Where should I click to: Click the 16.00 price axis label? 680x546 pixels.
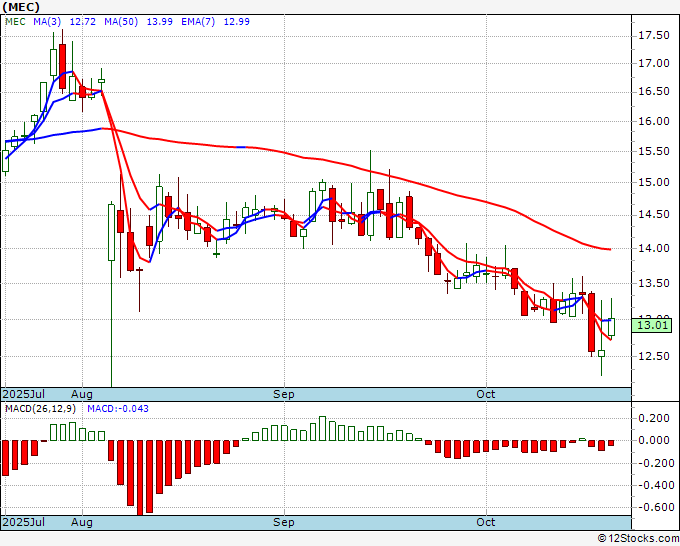[654, 121]
